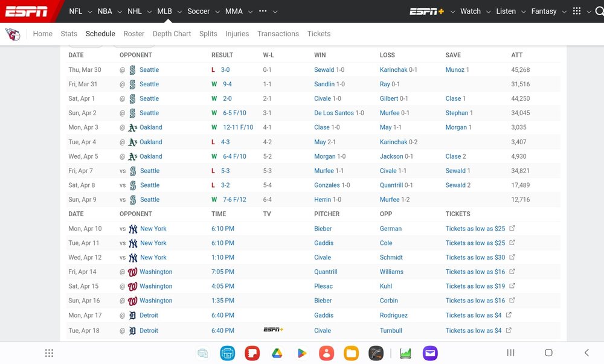604x364 pixels.
Task: Open the yellow My Files folder app
Action: click(x=351, y=353)
